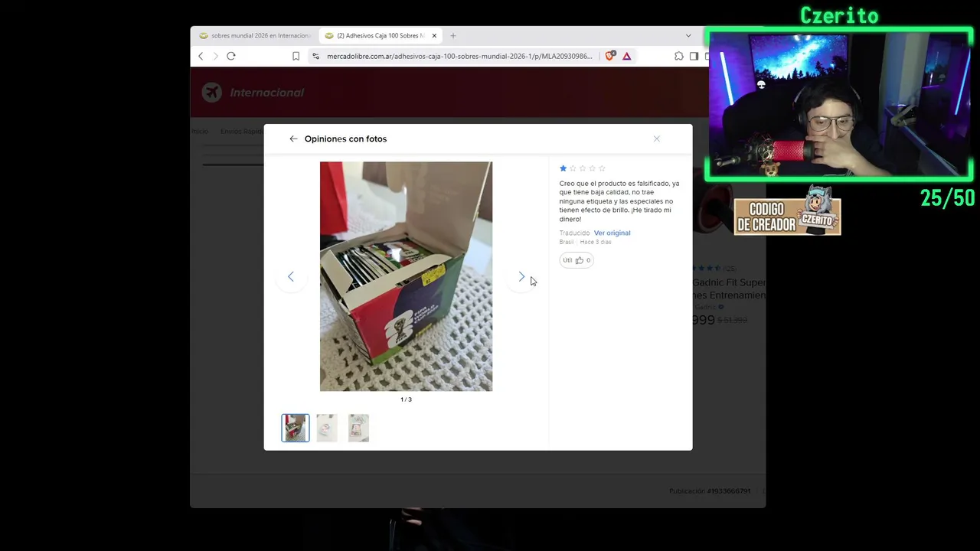Click the Internacional header text

coord(267,93)
